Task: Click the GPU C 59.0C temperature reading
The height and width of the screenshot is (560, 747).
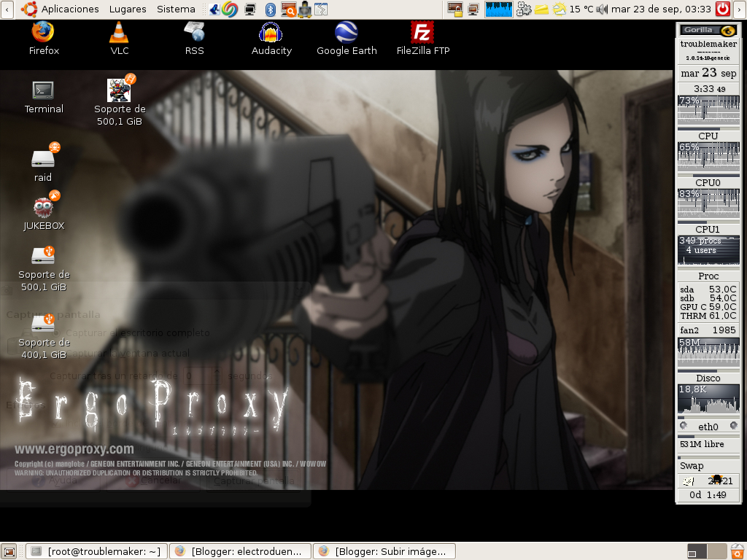Action: tap(708, 307)
